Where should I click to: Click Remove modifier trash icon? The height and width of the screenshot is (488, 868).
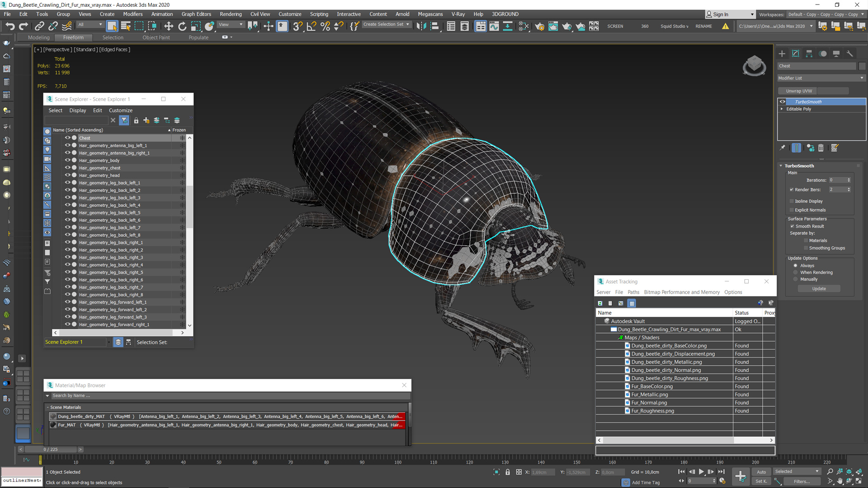click(x=821, y=148)
